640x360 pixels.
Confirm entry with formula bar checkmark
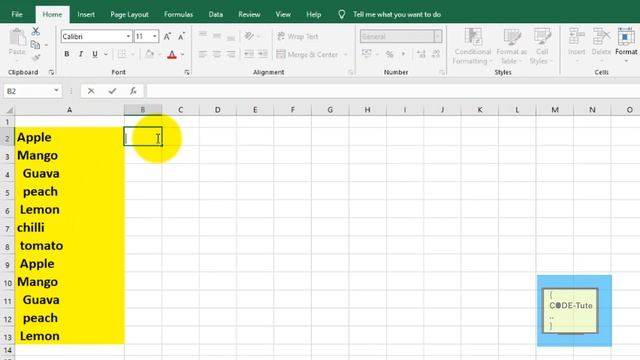coord(112,91)
